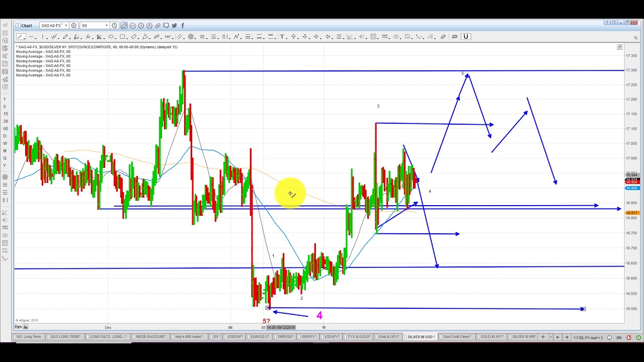
Task: Switch to the QUS LONG TERM tab
Action: pyautogui.click(x=65, y=337)
